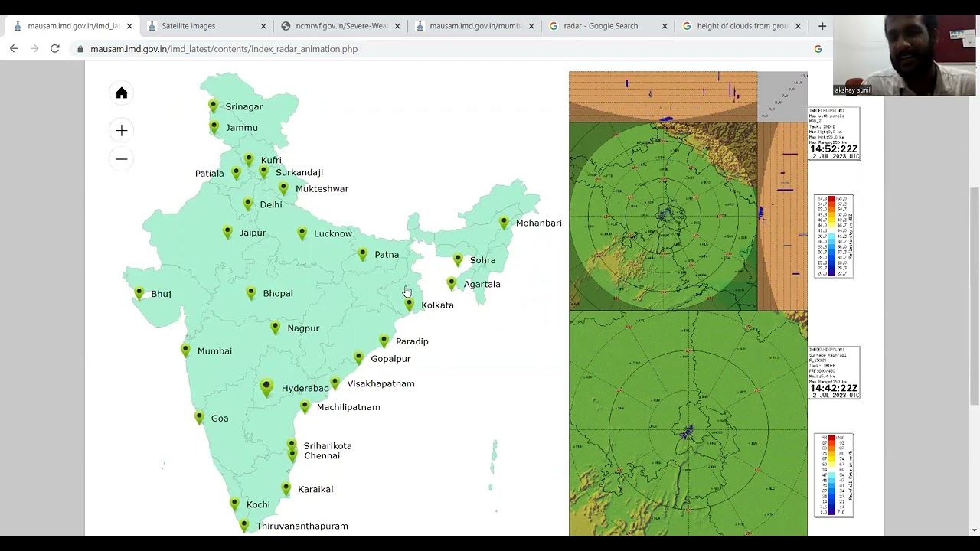
Task: Click the address bar URL
Action: [x=224, y=49]
